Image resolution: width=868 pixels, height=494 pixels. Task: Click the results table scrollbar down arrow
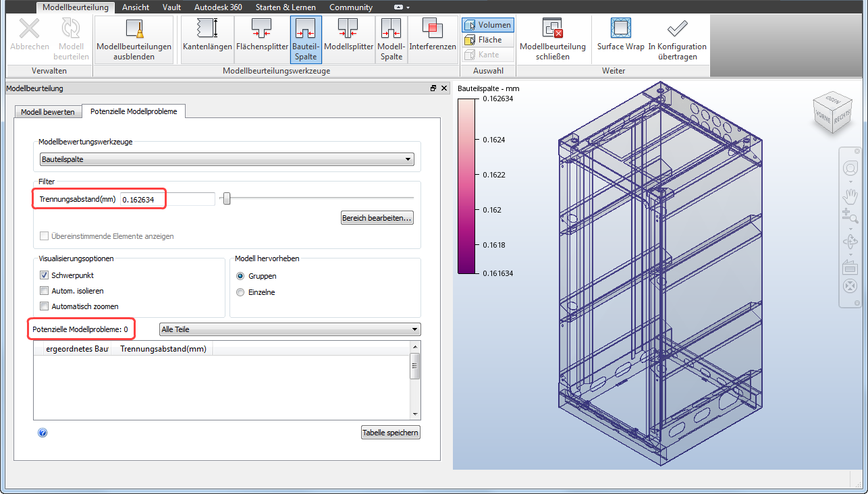415,414
